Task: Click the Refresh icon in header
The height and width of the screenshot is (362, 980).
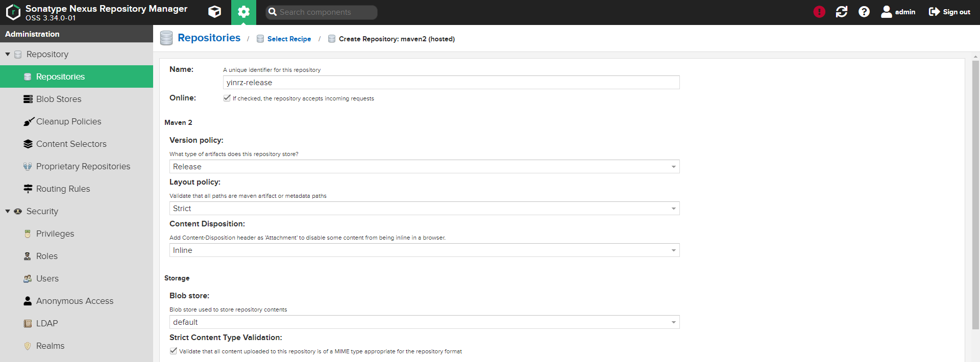Action: point(842,12)
